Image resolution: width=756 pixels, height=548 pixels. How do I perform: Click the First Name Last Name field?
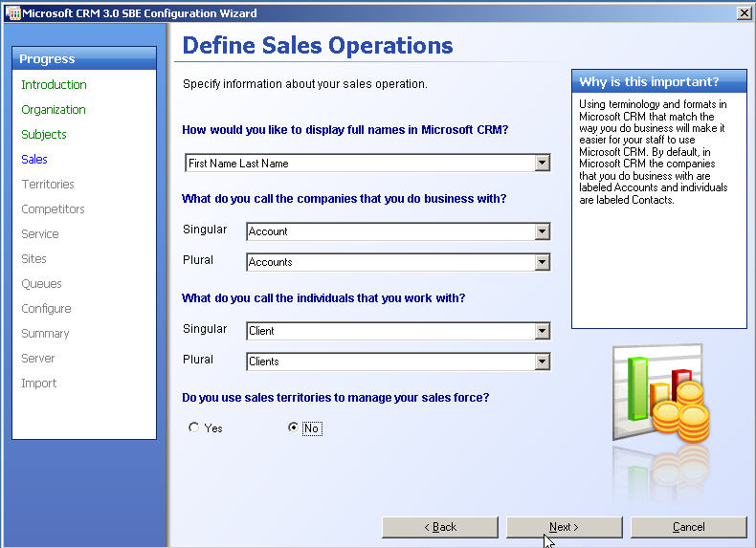point(360,163)
